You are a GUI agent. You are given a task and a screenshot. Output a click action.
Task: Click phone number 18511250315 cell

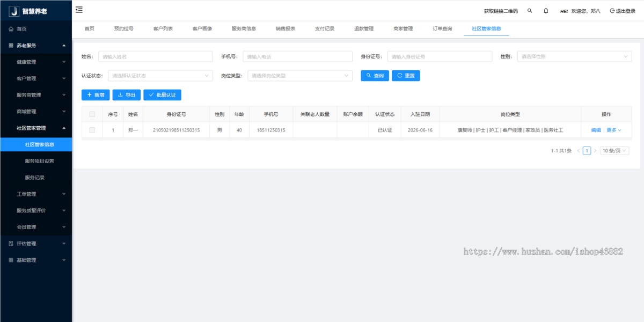tap(271, 130)
